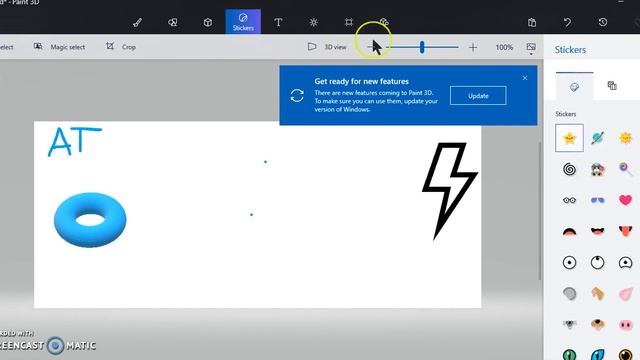Click the refresh icon in notification
Screen dimensions: 640x360
(297, 96)
